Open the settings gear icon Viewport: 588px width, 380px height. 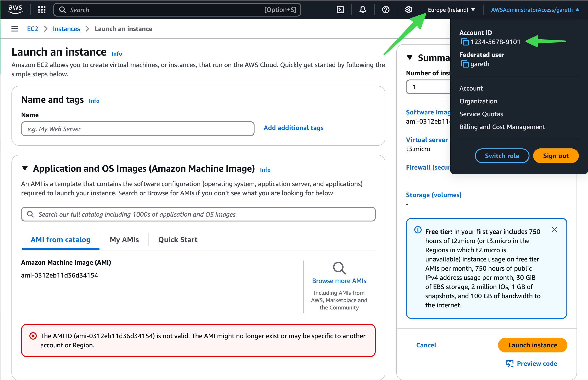408,10
